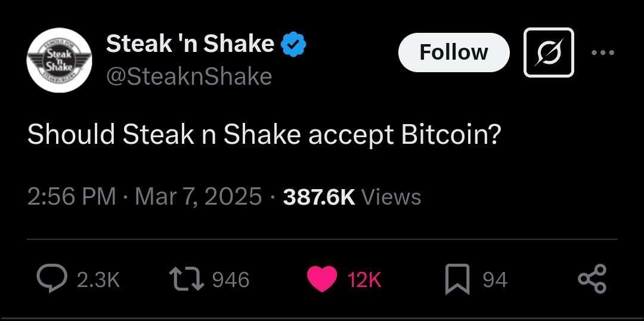Open Grok explain-this-post icon
Viewport: 644px width, 321px height.
[549, 52]
